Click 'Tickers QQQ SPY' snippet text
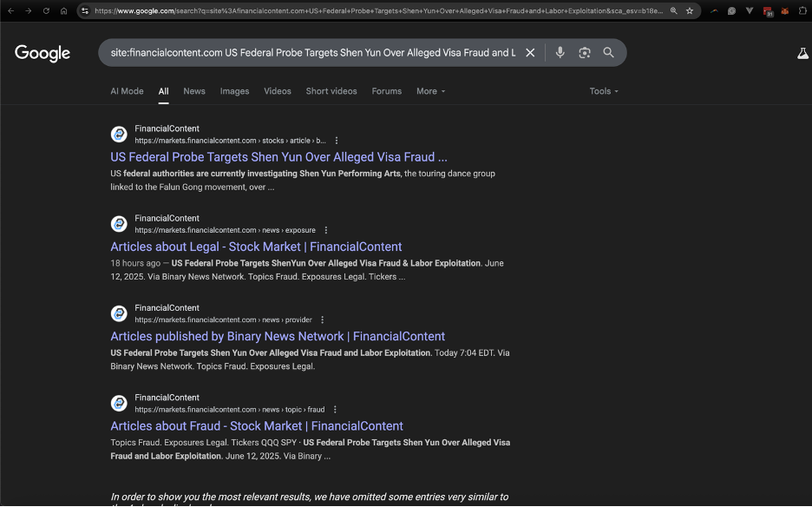 (264, 443)
